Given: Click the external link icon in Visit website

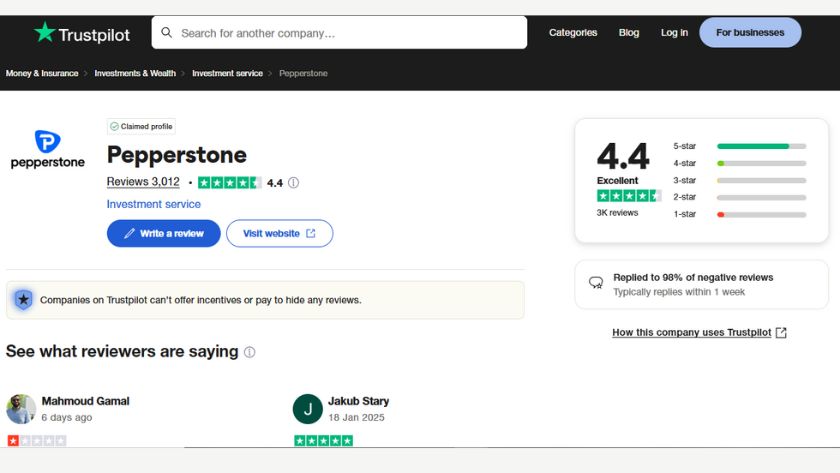Looking at the screenshot, I should pos(311,234).
